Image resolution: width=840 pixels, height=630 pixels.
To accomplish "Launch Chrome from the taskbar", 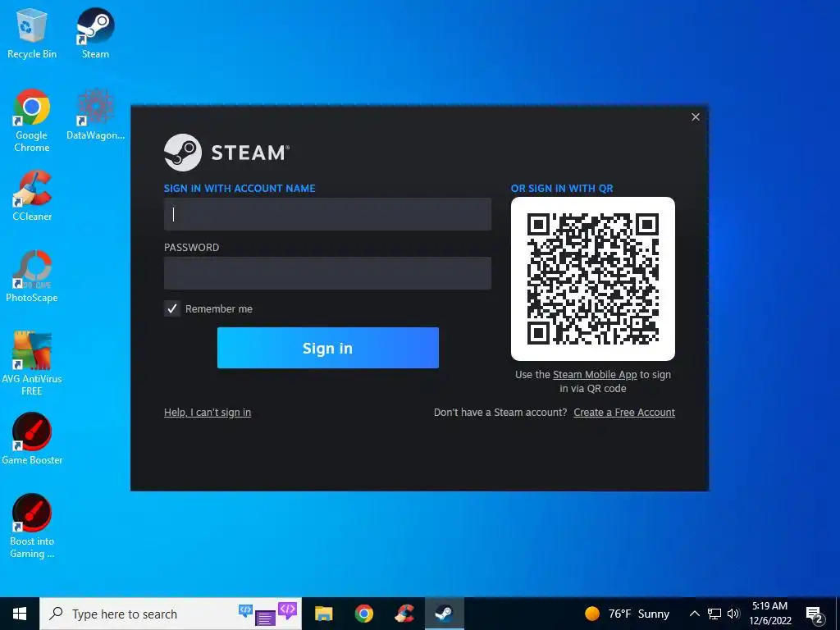I will [363, 614].
